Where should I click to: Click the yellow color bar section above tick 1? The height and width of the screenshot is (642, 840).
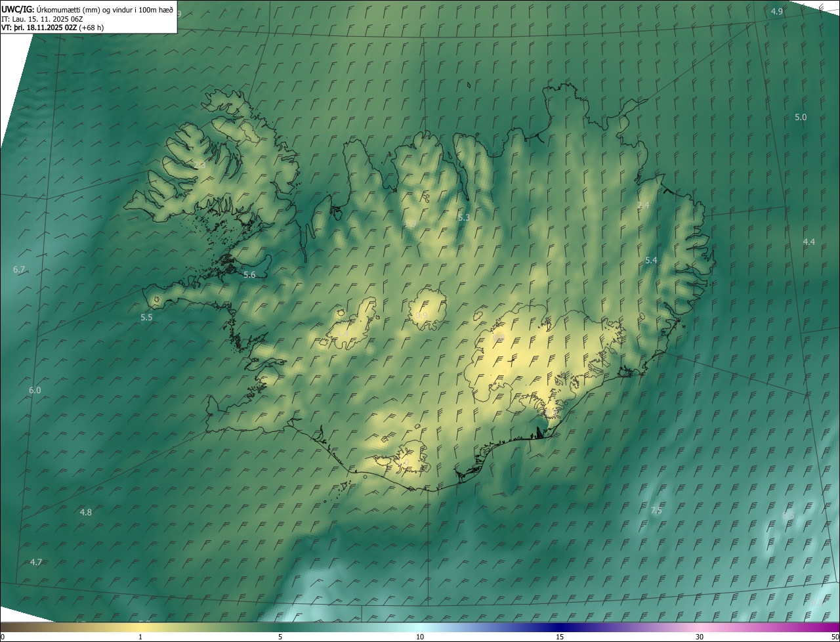(x=140, y=628)
